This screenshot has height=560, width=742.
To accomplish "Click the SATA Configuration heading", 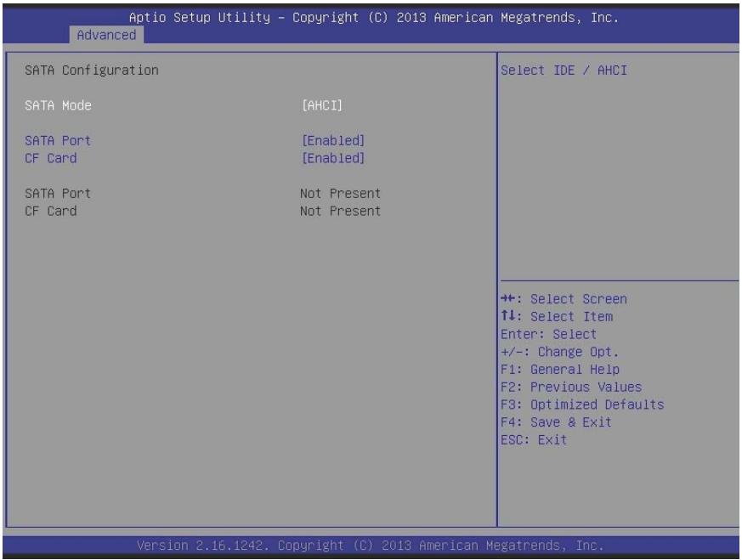I will pyautogui.click(x=92, y=70).
